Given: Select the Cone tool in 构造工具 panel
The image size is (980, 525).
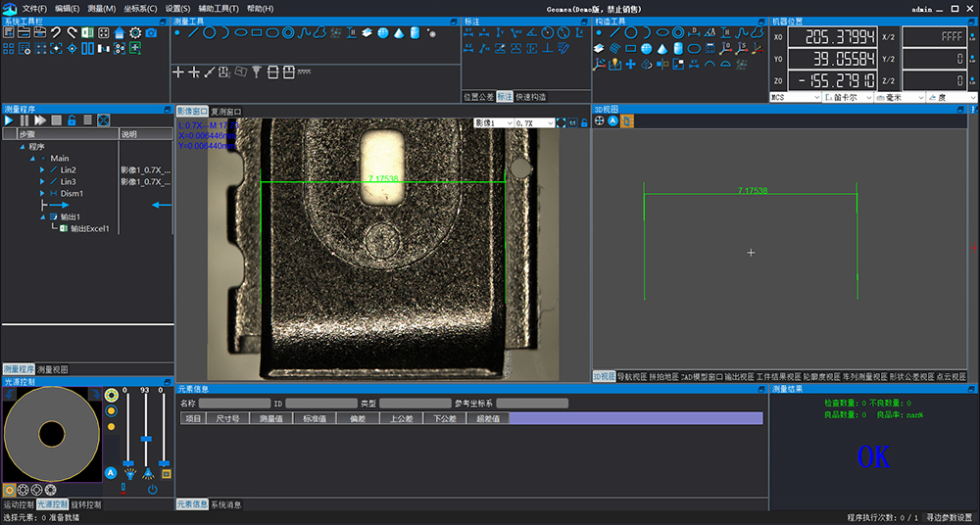Looking at the screenshot, I should pyautogui.click(x=662, y=48).
